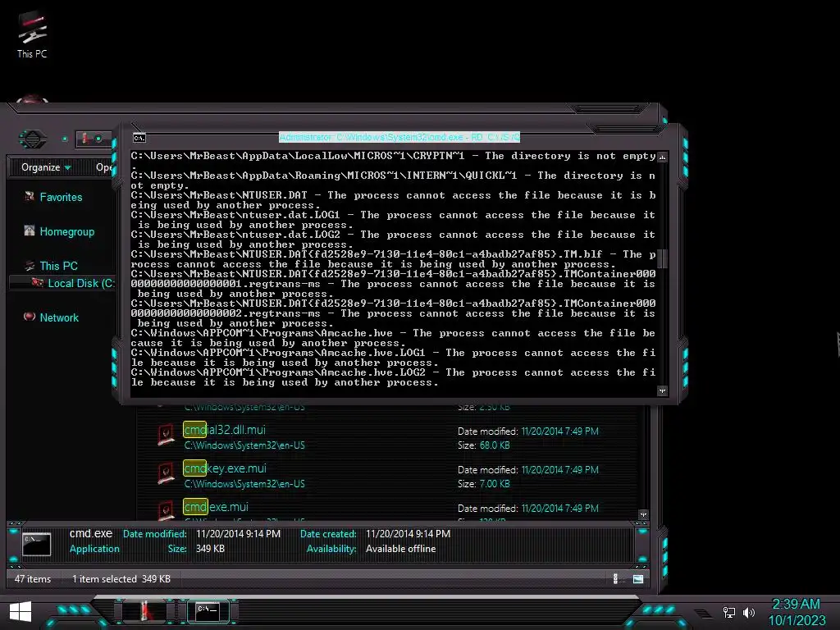Click the cmd window scrollbar thumb
This screenshot has height=630, width=840.
662,258
